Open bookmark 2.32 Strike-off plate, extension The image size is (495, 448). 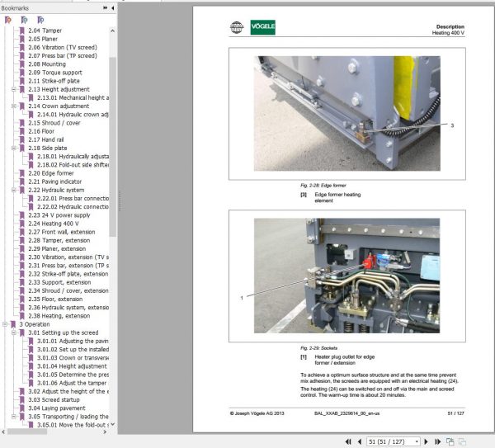click(68, 274)
